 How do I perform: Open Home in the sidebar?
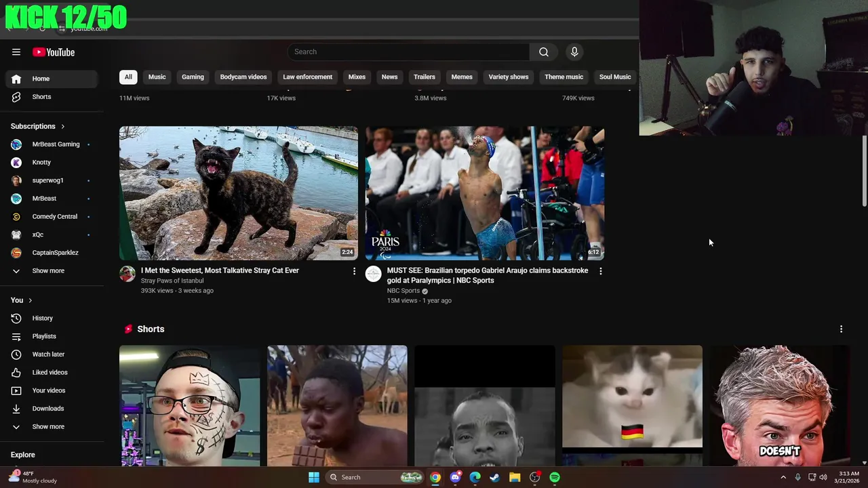(x=52, y=79)
